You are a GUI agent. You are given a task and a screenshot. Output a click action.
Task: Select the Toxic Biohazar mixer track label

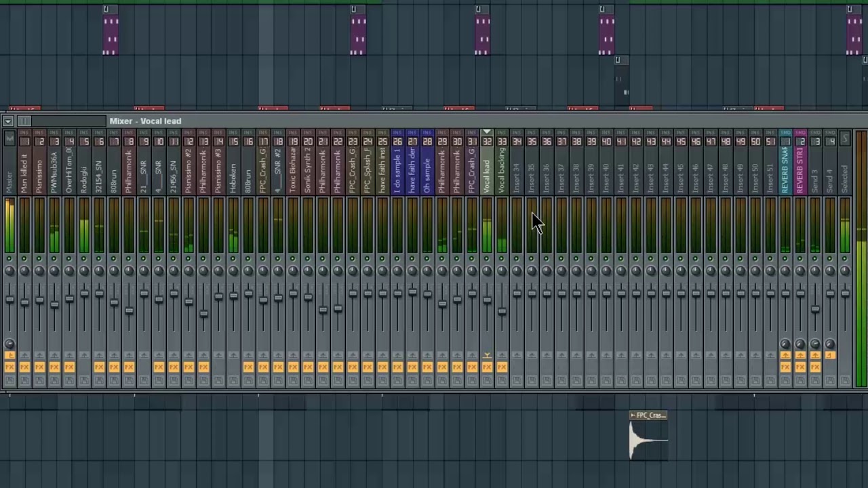(x=293, y=171)
